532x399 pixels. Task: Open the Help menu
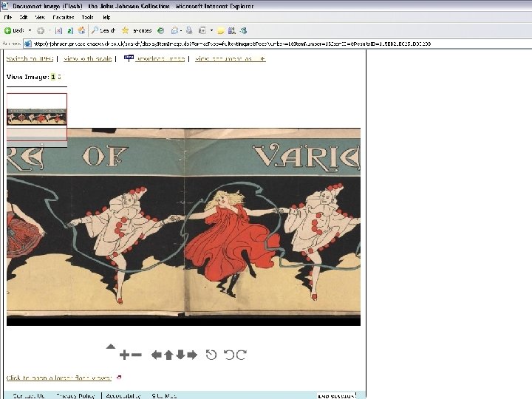point(106,17)
